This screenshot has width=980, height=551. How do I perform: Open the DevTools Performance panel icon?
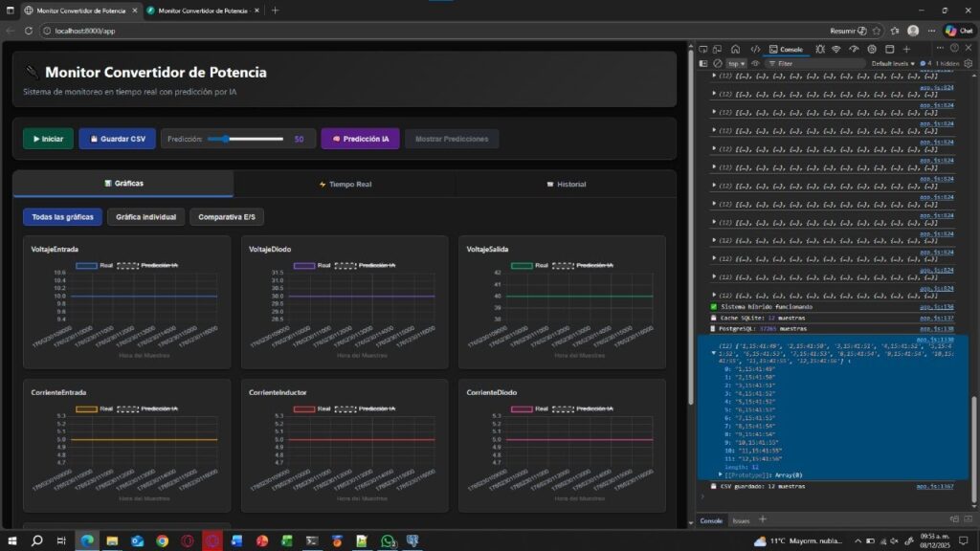pyautogui.click(x=854, y=49)
